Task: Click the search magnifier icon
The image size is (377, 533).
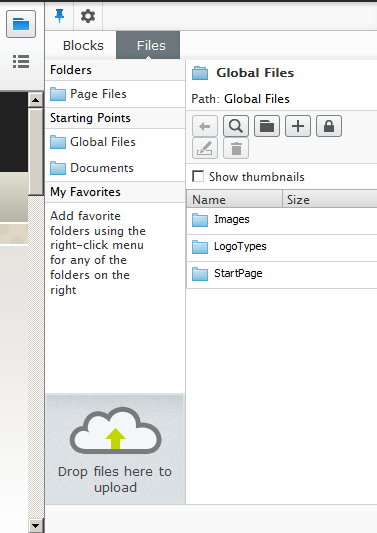Action: click(236, 126)
